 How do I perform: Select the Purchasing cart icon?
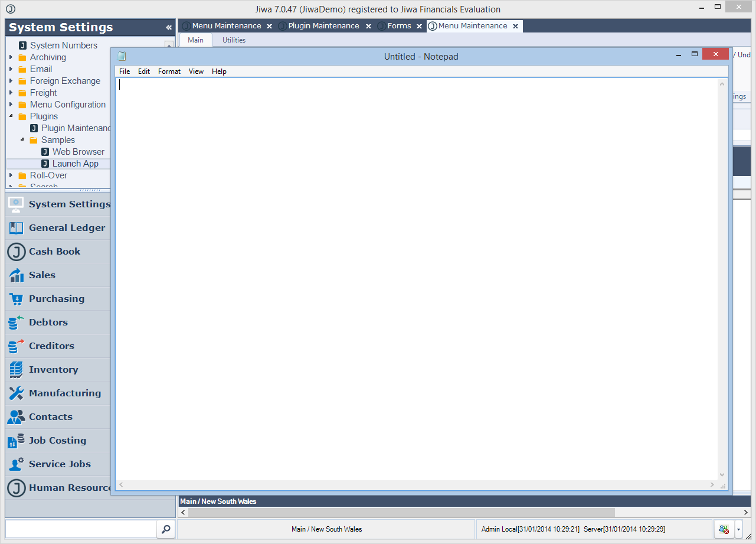(x=16, y=299)
